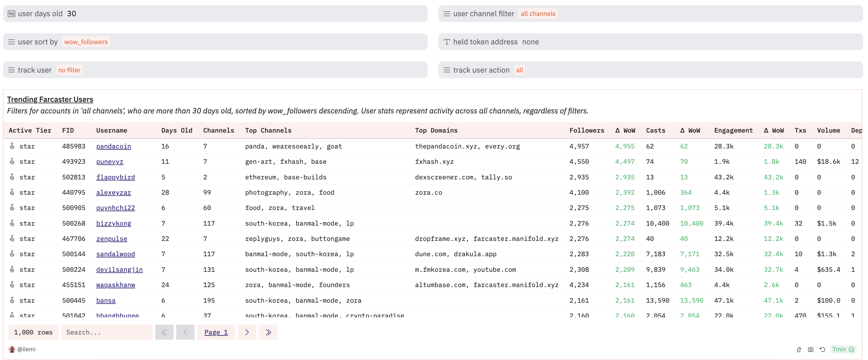Viewport: 868px width, 360px height.
Task: Click the 7min freshness badge
Action: (843, 349)
